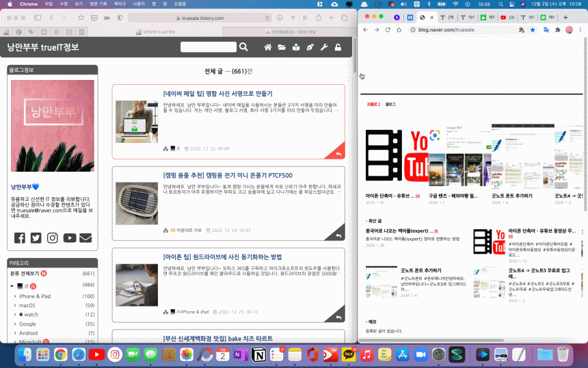Click the pen write icon in the Tistory header
The width and height of the screenshot is (588, 368).
pos(310,47)
